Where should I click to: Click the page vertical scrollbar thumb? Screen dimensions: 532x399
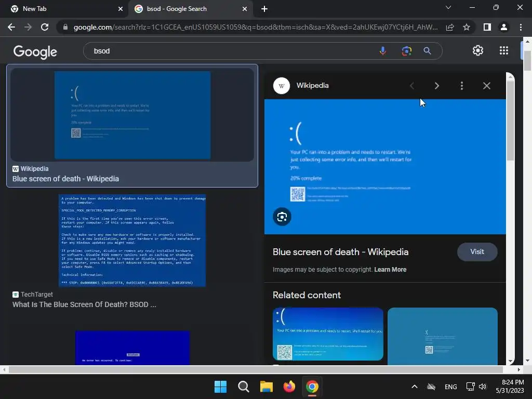[527, 60]
